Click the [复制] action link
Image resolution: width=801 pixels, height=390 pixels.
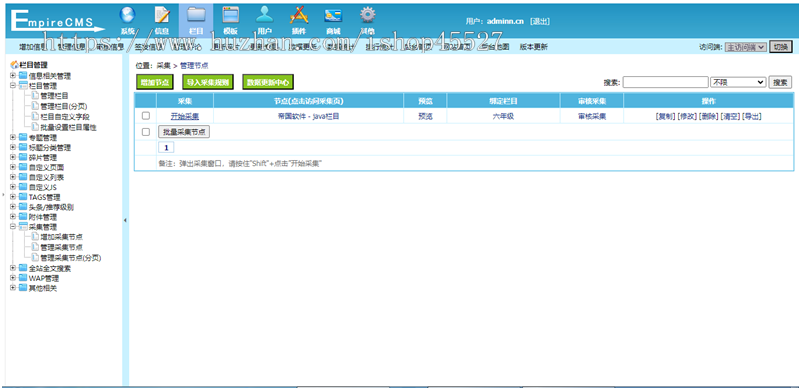(x=665, y=117)
